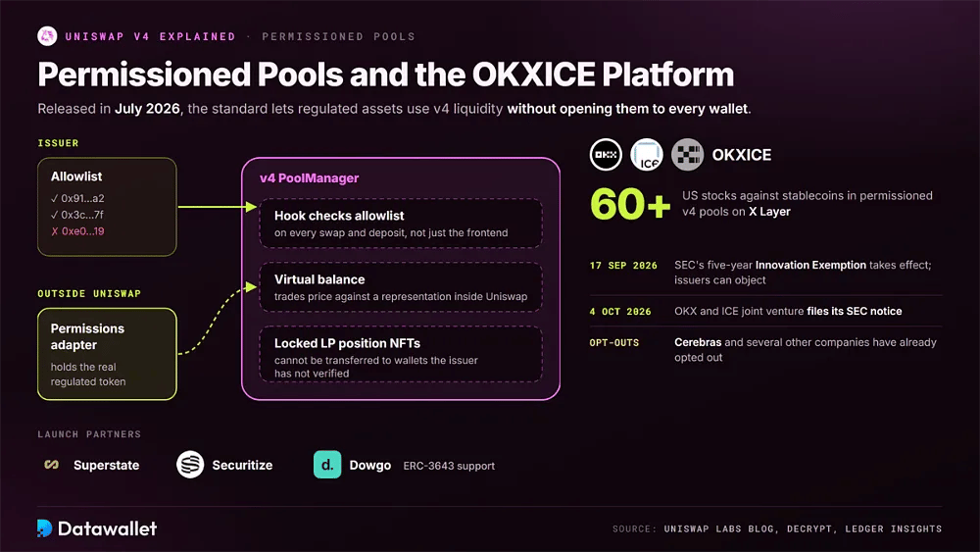The image size is (980, 552).
Task: Click the 'Hook checks allowlist' heading
Action: point(339,216)
